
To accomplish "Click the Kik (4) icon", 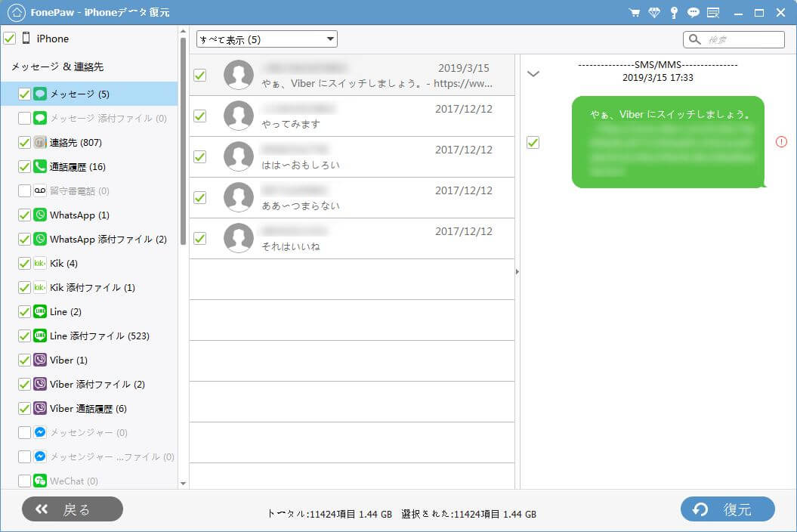I will [40, 263].
